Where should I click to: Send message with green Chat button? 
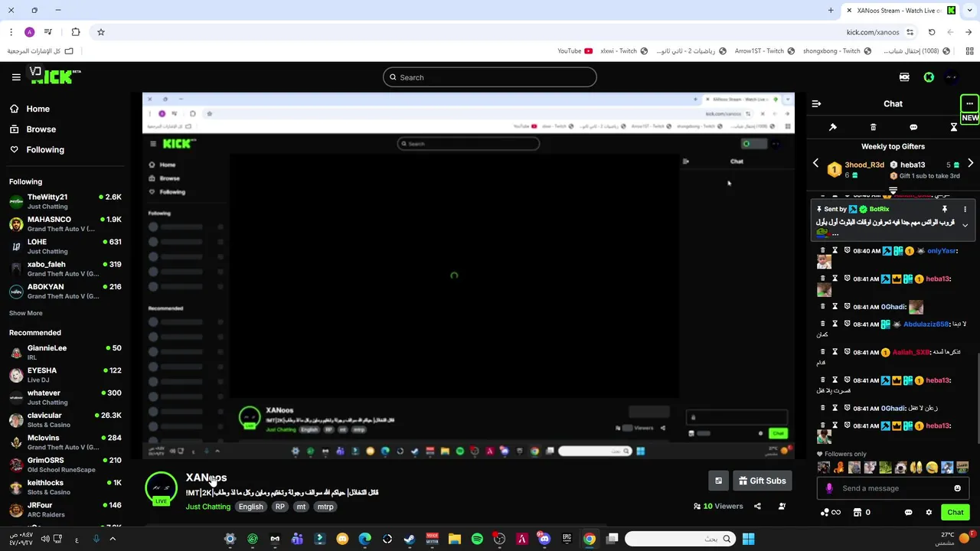955,513
